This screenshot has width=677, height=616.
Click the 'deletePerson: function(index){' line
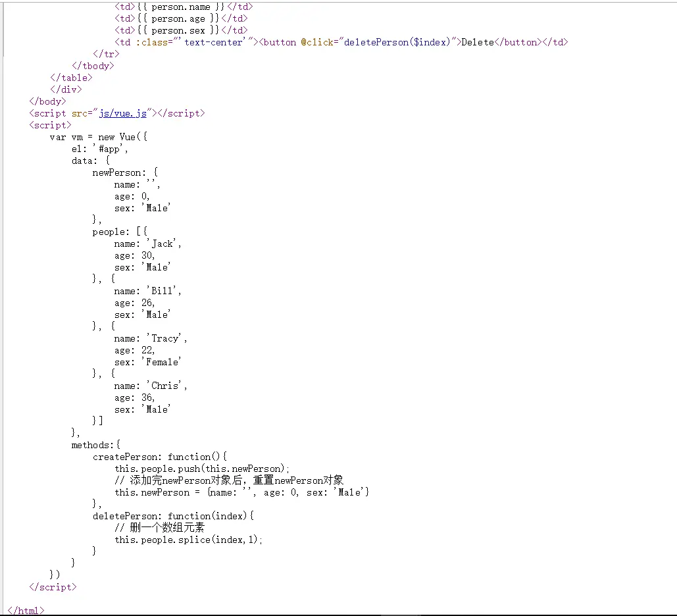coord(173,516)
